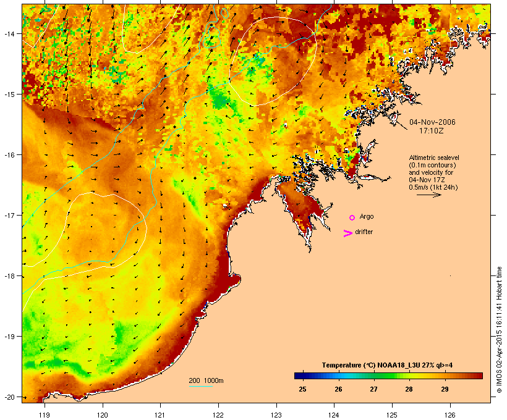Click the temperature colorbar near 25
The height and width of the screenshot is (420, 507).
(302, 376)
